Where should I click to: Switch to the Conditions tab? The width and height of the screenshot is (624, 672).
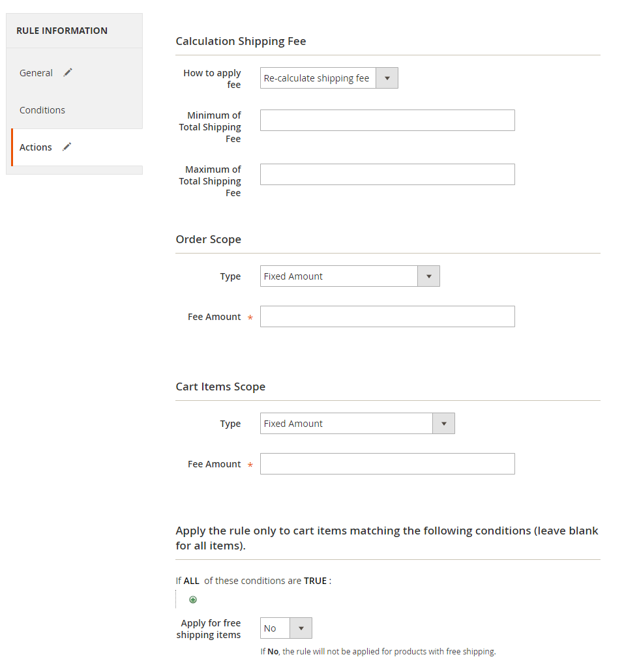coord(42,110)
